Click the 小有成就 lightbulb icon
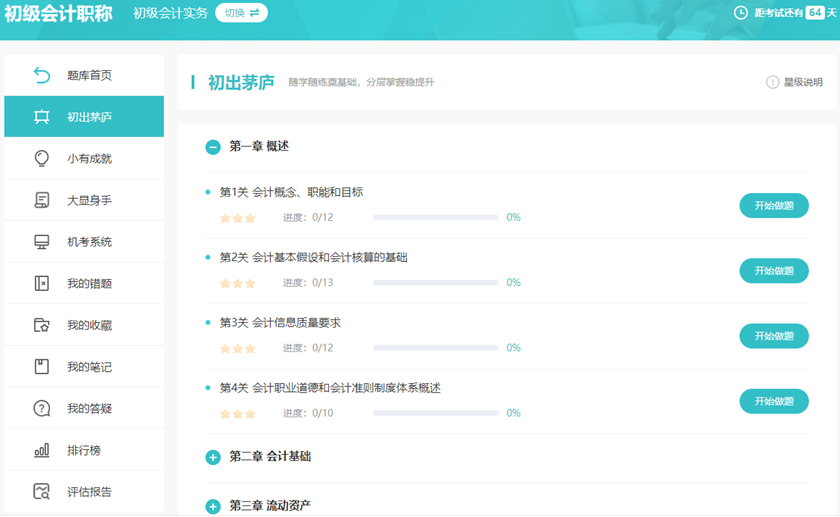This screenshot has width=840, height=517. pyautogui.click(x=41, y=158)
